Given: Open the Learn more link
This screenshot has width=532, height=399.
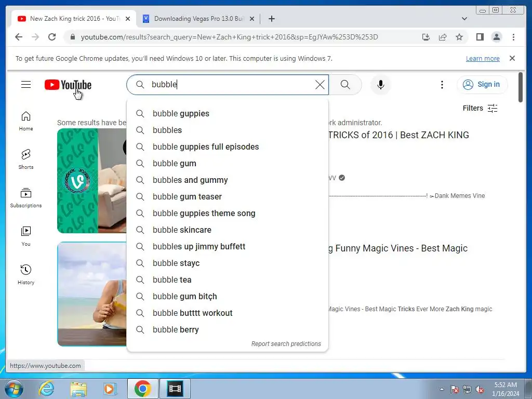Looking at the screenshot, I should (x=483, y=58).
